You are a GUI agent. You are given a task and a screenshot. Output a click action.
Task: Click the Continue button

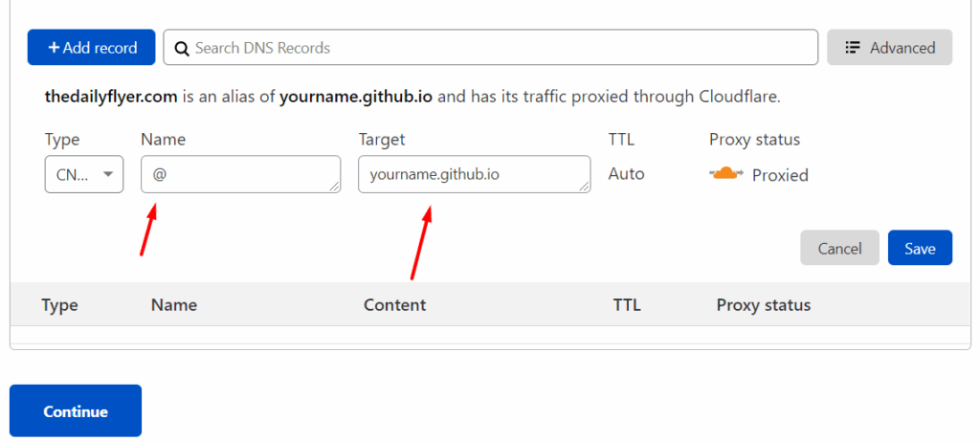click(76, 410)
